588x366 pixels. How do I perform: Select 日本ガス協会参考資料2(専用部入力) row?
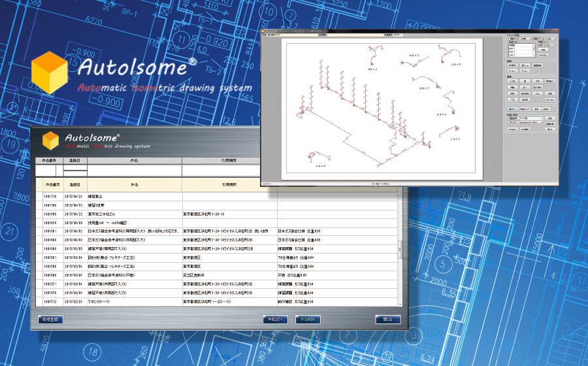[217, 231]
